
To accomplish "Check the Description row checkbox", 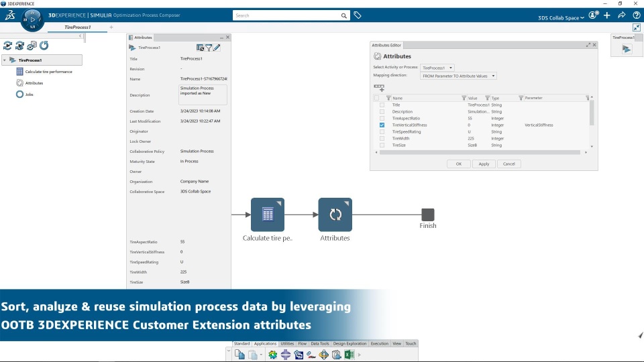I will pyautogui.click(x=382, y=112).
